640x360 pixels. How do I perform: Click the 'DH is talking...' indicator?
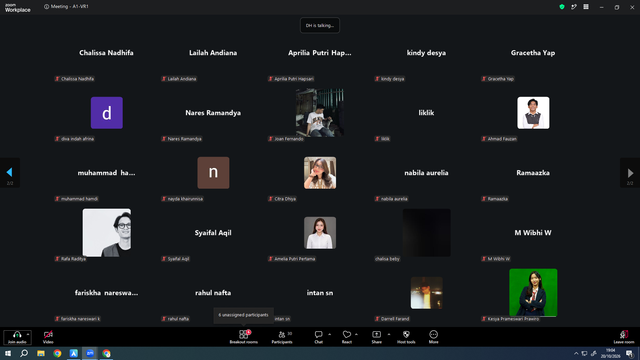pos(320,25)
